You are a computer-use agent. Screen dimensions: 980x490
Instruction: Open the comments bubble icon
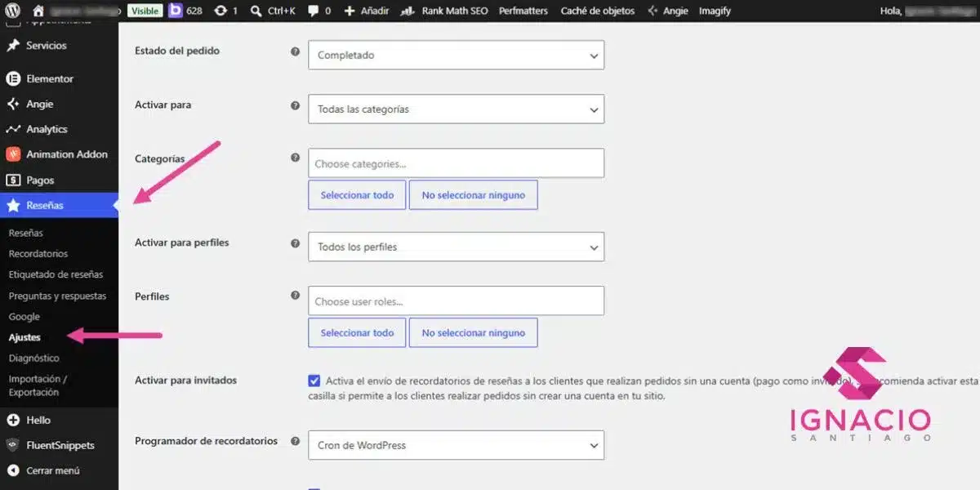click(x=313, y=11)
